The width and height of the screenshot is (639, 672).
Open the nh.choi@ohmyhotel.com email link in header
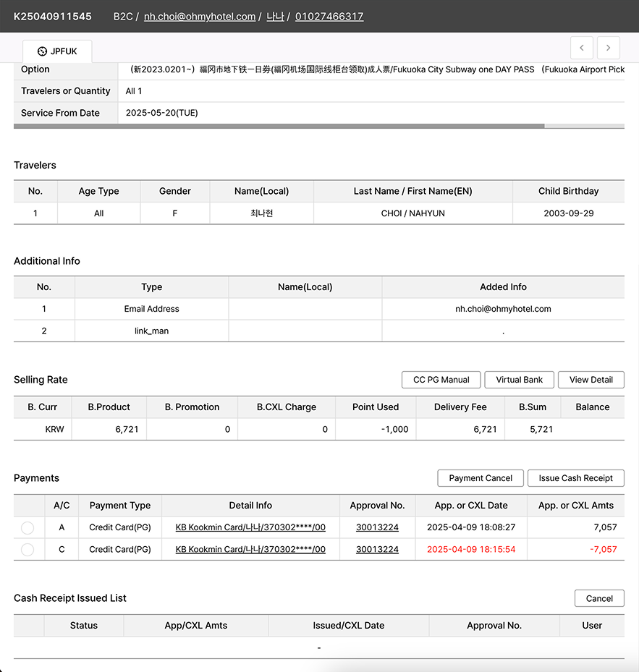200,17
